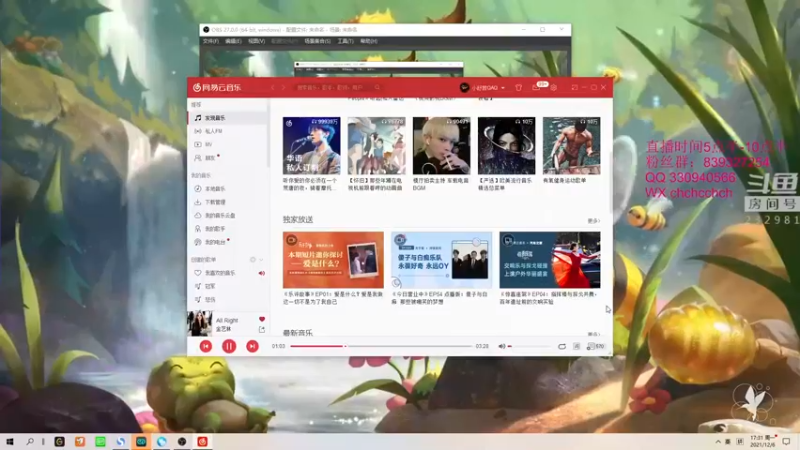
Task: Open My Singers in the sidebar
Action: pyautogui.click(x=227, y=229)
